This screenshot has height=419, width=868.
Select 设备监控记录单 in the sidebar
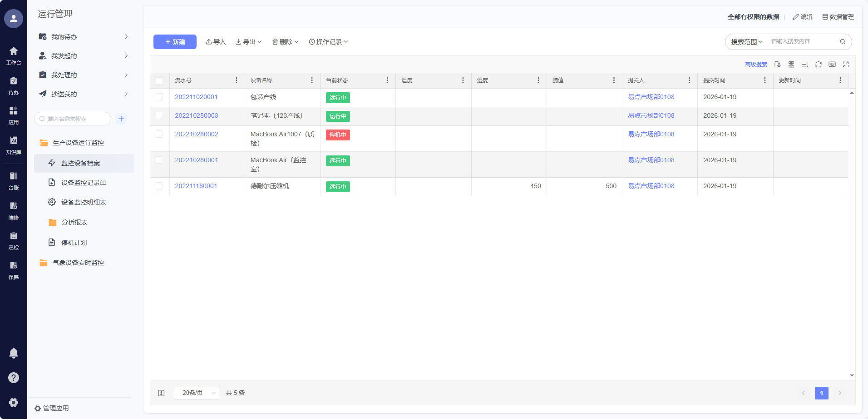point(84,183)
